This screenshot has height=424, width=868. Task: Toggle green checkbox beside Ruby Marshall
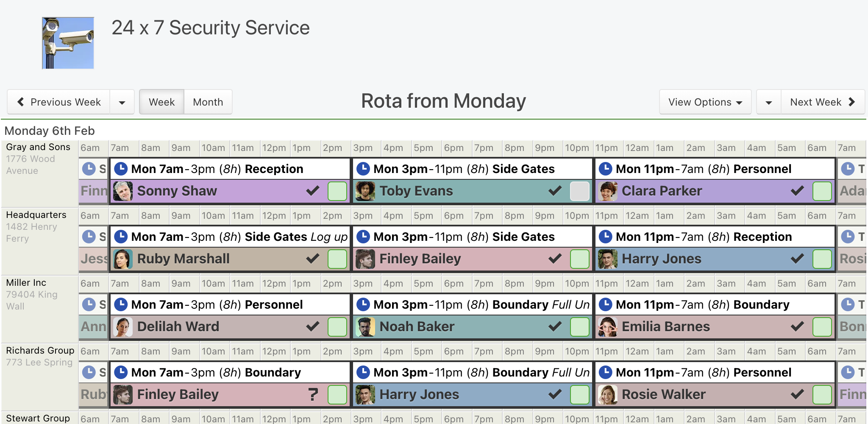337,259
